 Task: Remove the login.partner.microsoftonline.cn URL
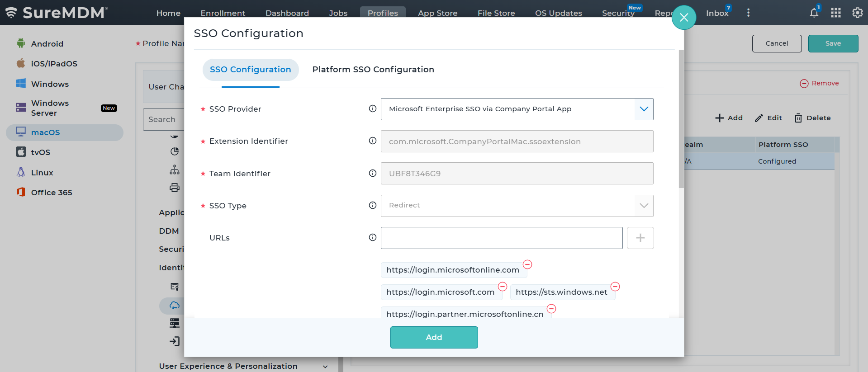551,309
